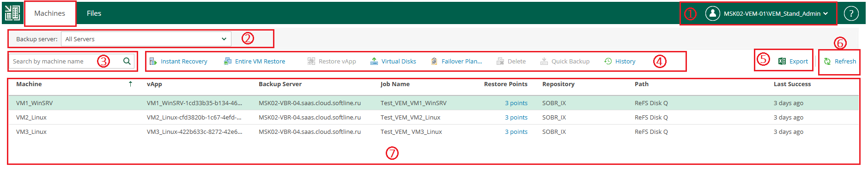Click the Instant Recovery icon
Screen dimensions: 868x176
[153, 61]
